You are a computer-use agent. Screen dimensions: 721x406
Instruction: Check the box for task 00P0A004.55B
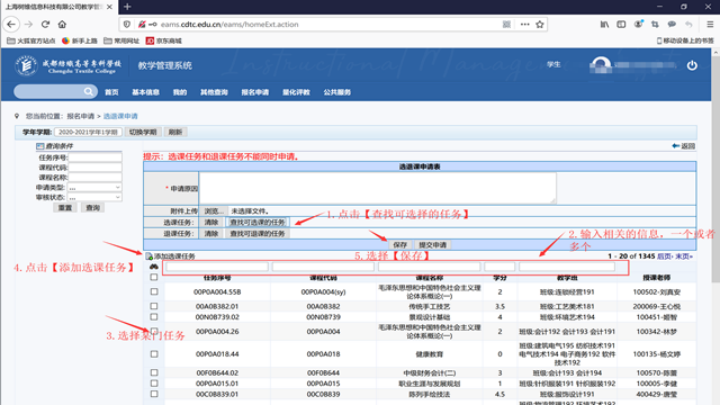(x=153, y=292)
